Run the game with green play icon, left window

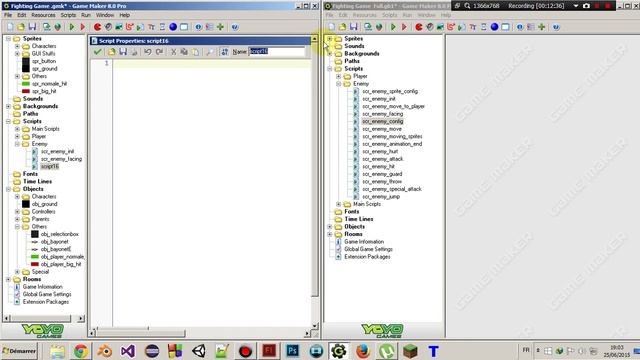72,27
